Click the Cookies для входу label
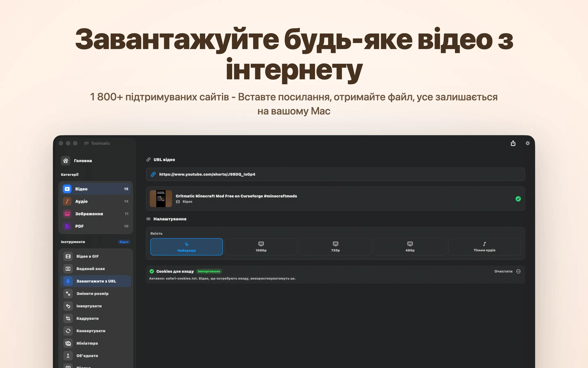Image resolution: width=588 pixels, height=368 pixels. [175, 271]
